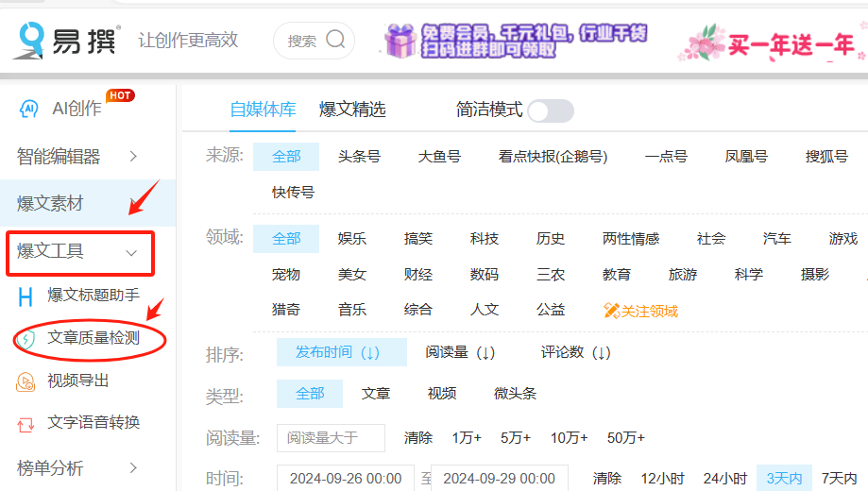
Task: Select the 24小时 time range option
Action: (x=724, y=478)
